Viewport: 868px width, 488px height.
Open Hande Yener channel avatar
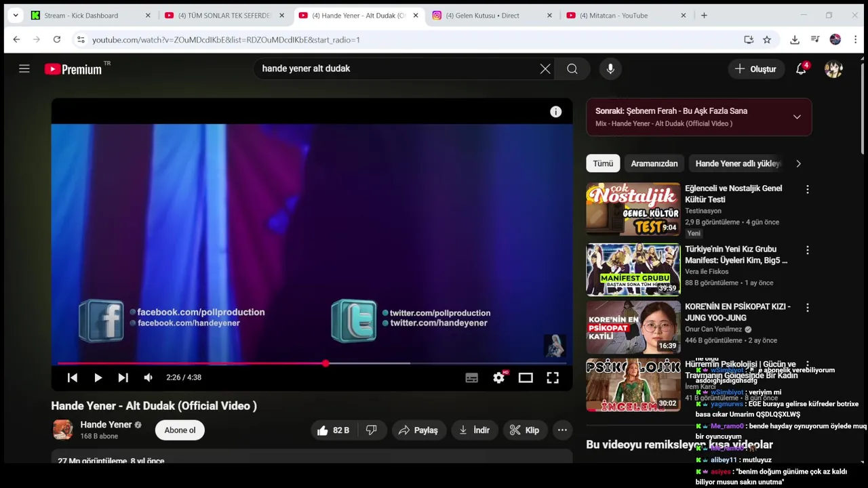pos(63,430)
